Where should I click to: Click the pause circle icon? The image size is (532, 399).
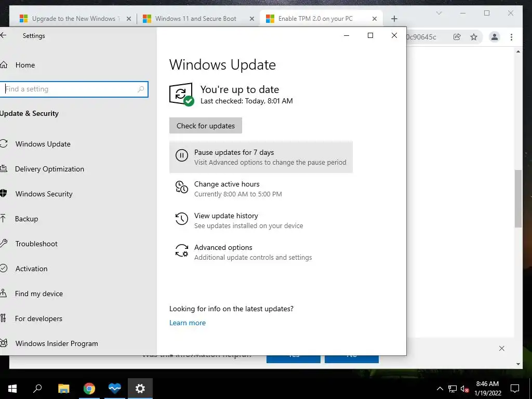[x=181, y=155]
